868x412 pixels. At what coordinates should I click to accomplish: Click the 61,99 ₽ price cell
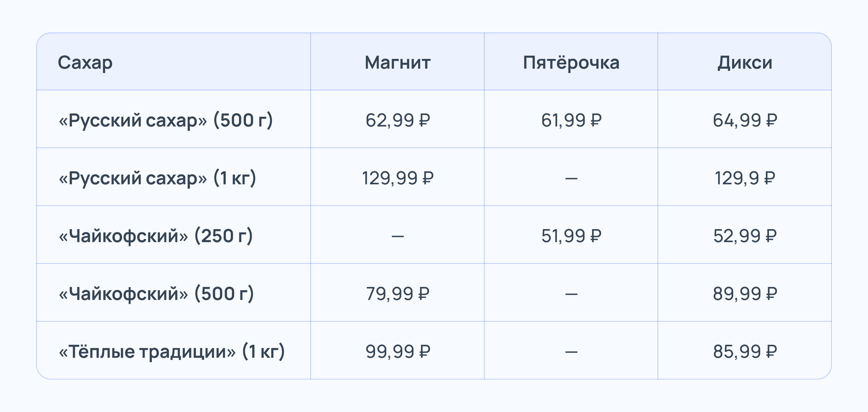[571, 120]
